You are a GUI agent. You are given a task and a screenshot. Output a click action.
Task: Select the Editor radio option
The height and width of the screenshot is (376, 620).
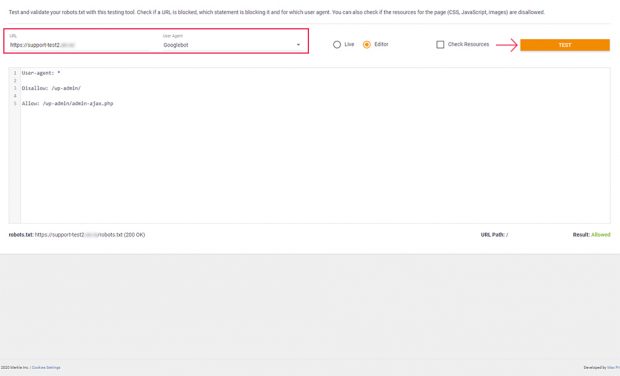coord(367,45)
